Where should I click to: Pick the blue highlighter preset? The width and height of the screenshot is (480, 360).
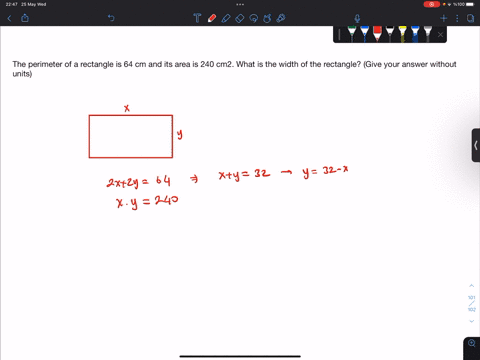pyautogui.click(x=415, y=34)
